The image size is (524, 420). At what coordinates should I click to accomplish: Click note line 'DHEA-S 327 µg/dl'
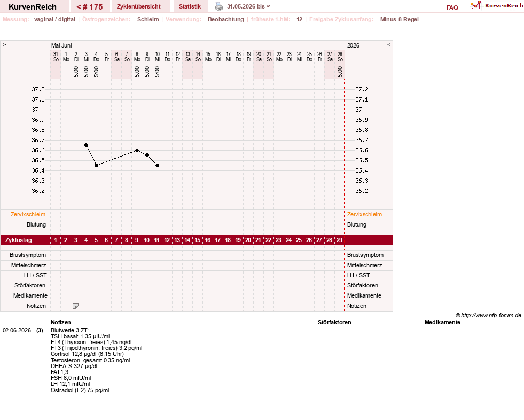(74, 366)
